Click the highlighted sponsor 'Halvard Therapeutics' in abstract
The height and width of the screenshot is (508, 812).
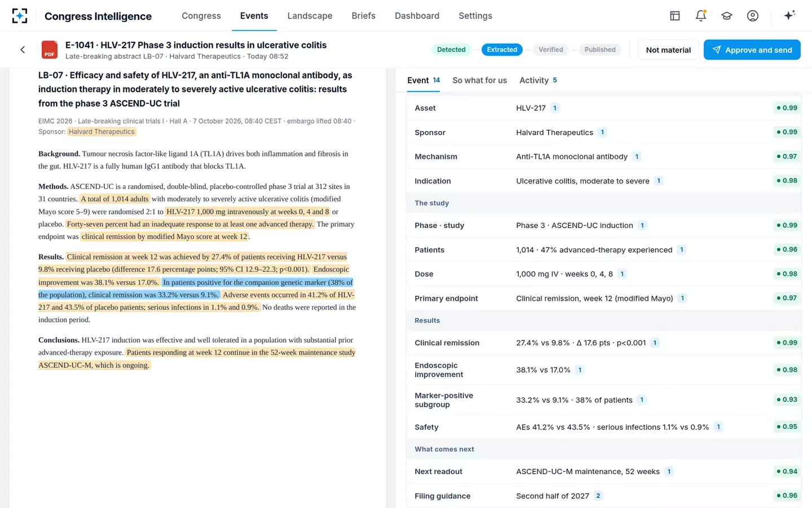101,132
